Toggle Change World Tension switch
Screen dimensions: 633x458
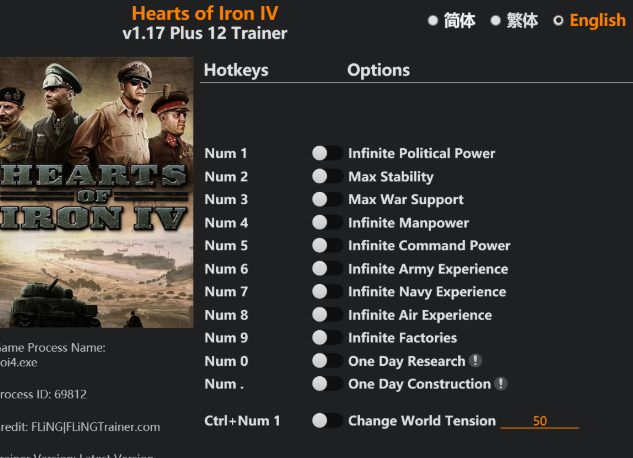click(327, 421)
